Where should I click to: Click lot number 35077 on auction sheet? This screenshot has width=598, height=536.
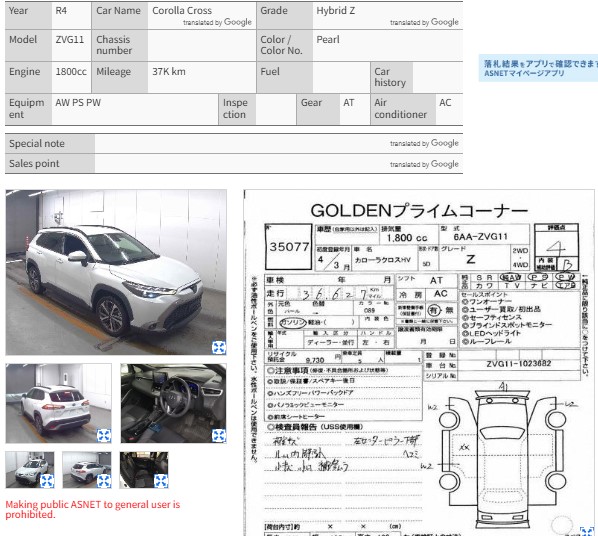(x=289, y=247)
